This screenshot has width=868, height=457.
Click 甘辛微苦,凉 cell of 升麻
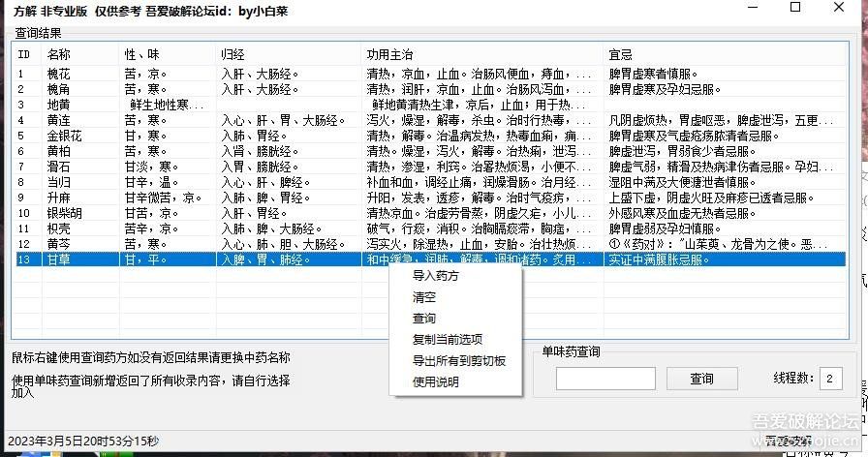pyautogui.click(x=163, y=198)
